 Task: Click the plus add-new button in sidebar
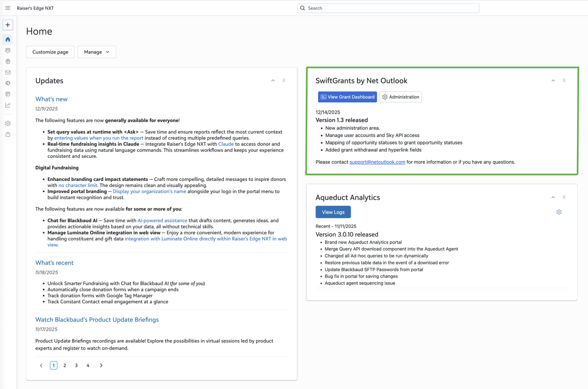click(x=8, y=25)
